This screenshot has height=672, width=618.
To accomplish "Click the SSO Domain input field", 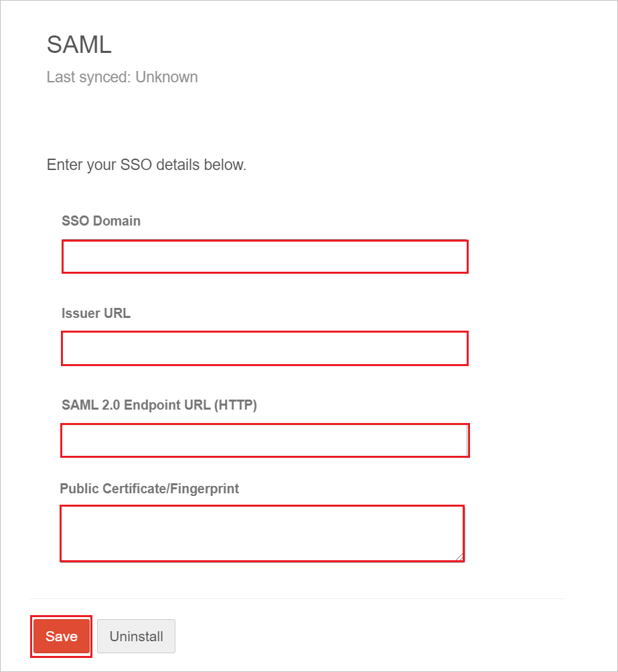I will coord(265,257).
